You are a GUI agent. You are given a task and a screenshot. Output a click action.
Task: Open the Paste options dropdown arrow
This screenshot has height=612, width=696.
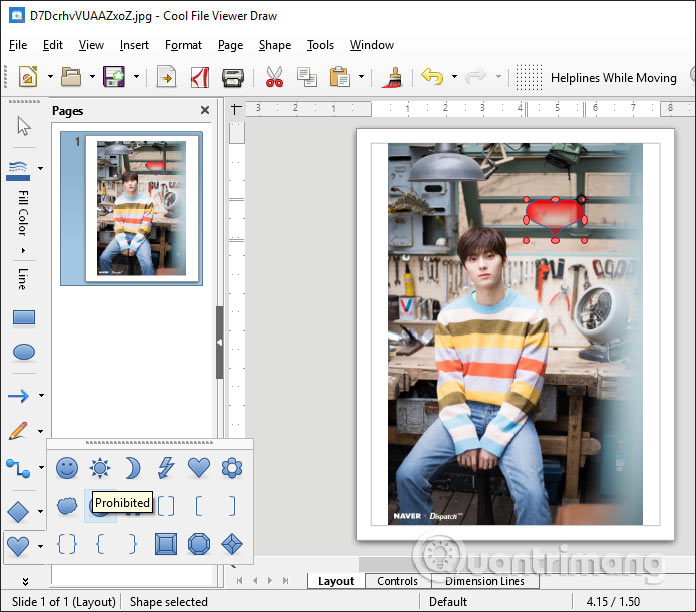coord(361,77)
